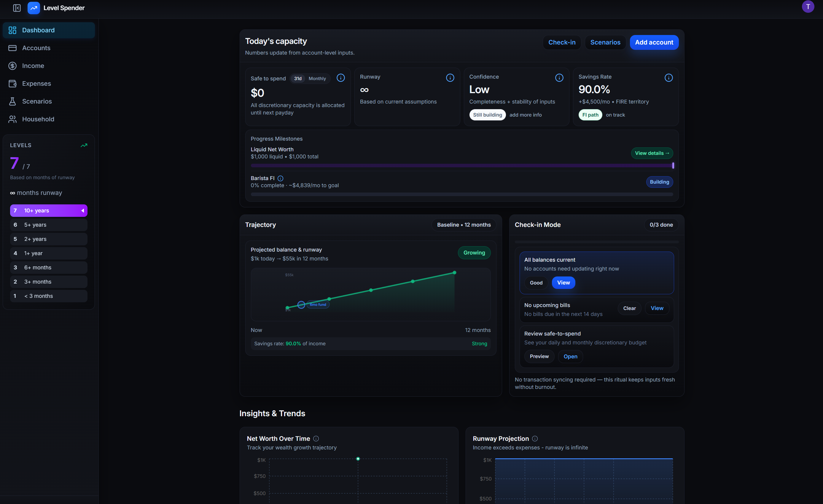Toggle the FI path pill under Savings Rate

(x=590, y=115)
